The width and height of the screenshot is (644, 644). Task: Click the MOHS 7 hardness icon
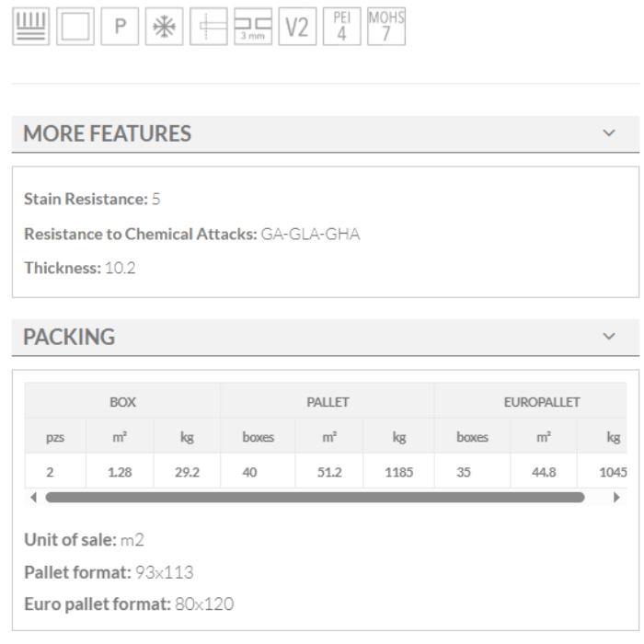point(385,27)
